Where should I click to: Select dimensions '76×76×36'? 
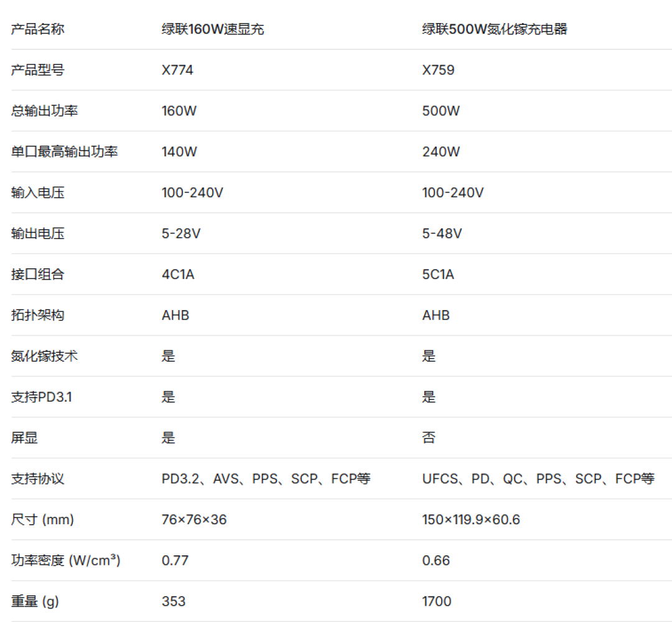(194, 519)
